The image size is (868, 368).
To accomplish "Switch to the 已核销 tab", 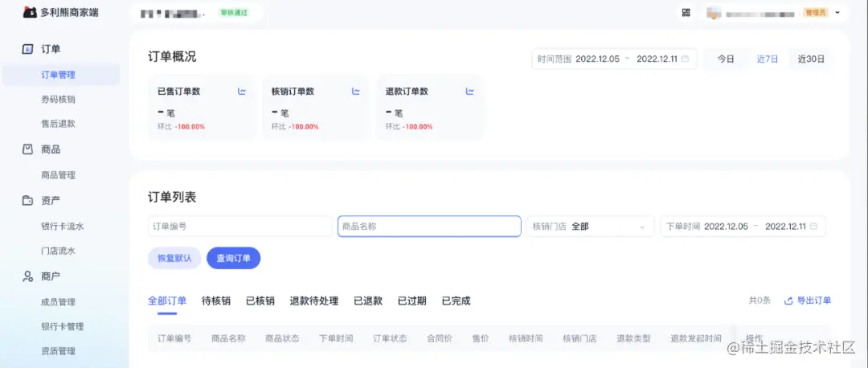I will [260, 301].
